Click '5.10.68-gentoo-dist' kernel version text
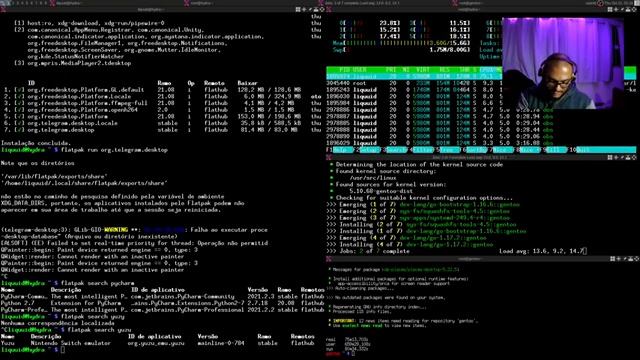The image size is (640, 360). 381,191
